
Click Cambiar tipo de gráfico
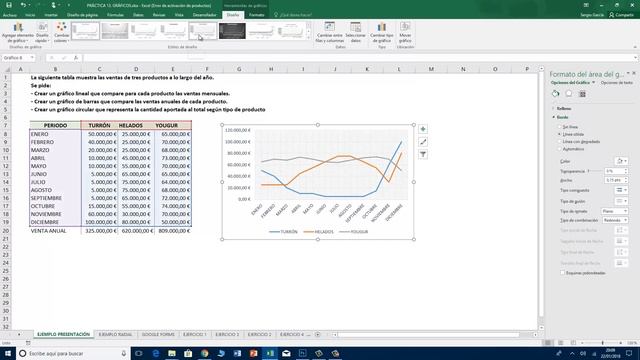click(x=382, y=33)
